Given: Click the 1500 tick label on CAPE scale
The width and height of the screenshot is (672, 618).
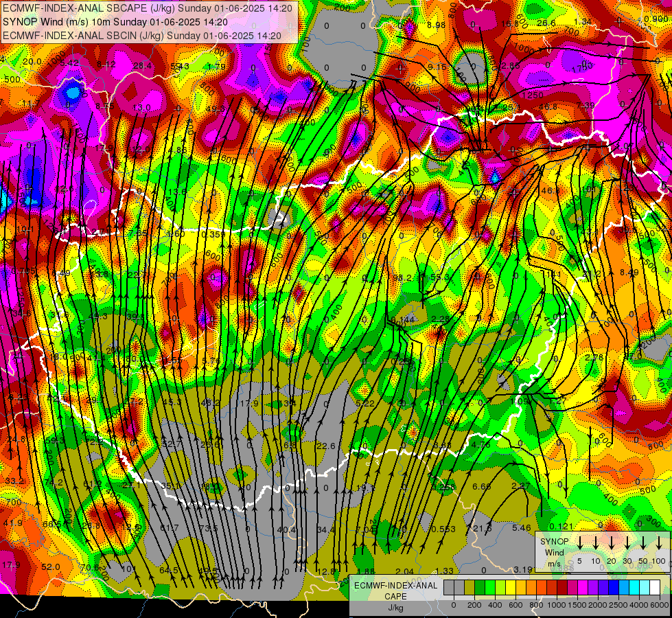Looking at the screenshot, I should [577, 605].
